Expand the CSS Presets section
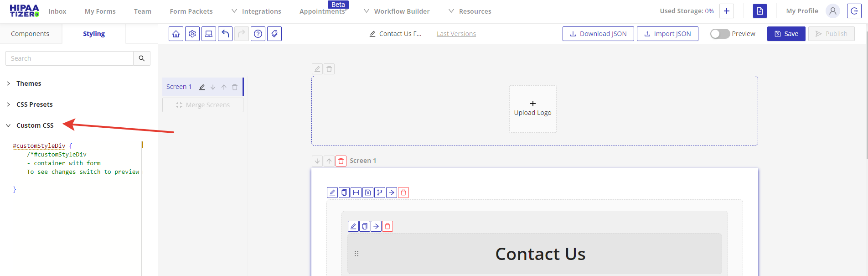The width and height of the screenshot is (868, 276). [34, 104]
